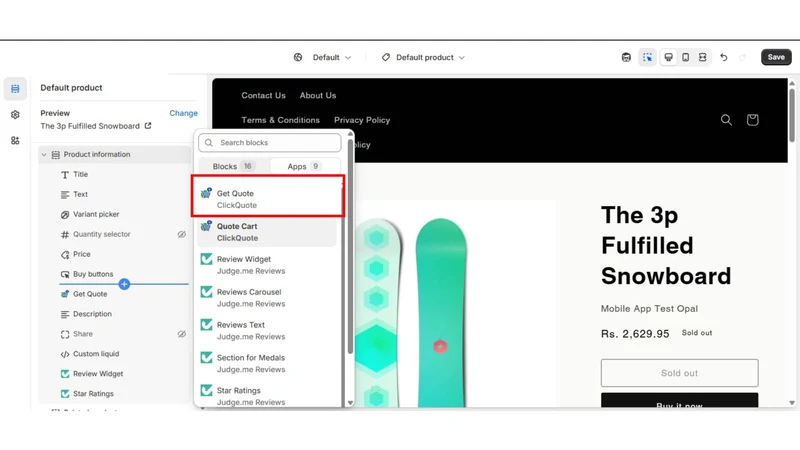Open external link icon beside The 3p Fulfilled Snowboard
This screenshot has height=450, width=800.
(148, 126)
